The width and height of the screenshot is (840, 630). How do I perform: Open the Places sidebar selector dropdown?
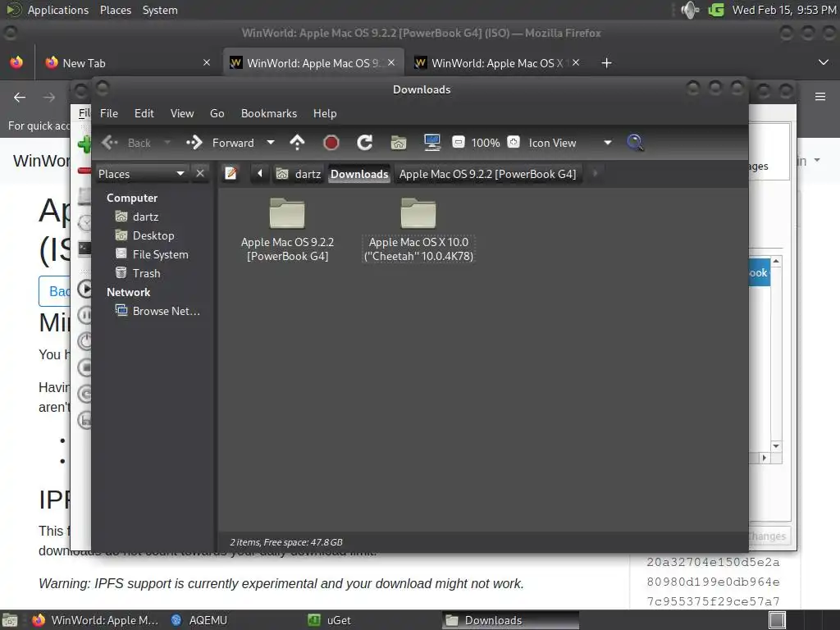point(141,174)
